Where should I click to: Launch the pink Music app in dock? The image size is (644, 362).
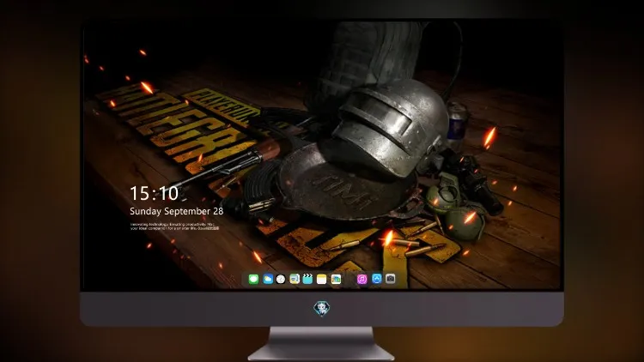pos(361,279)
